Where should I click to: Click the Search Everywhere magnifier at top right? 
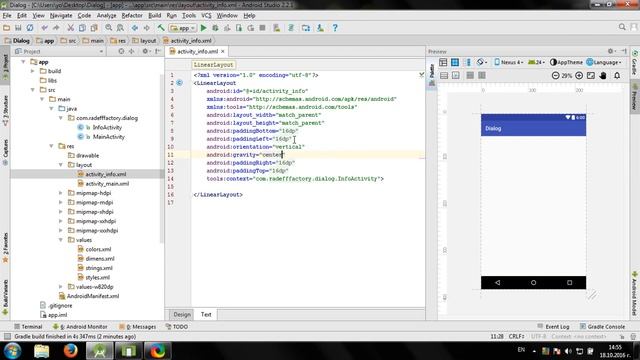pyautogui.click(x=622, y=27)
